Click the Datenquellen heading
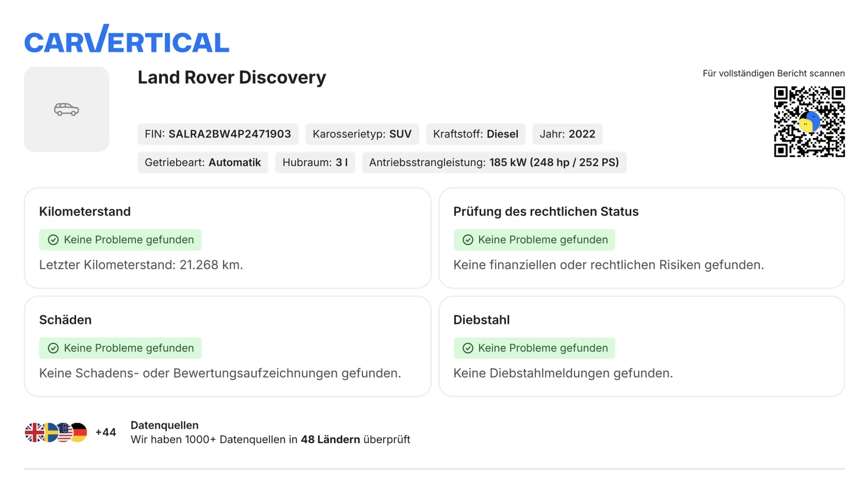The width and height of the screenshot is (868, 477). 165,425
